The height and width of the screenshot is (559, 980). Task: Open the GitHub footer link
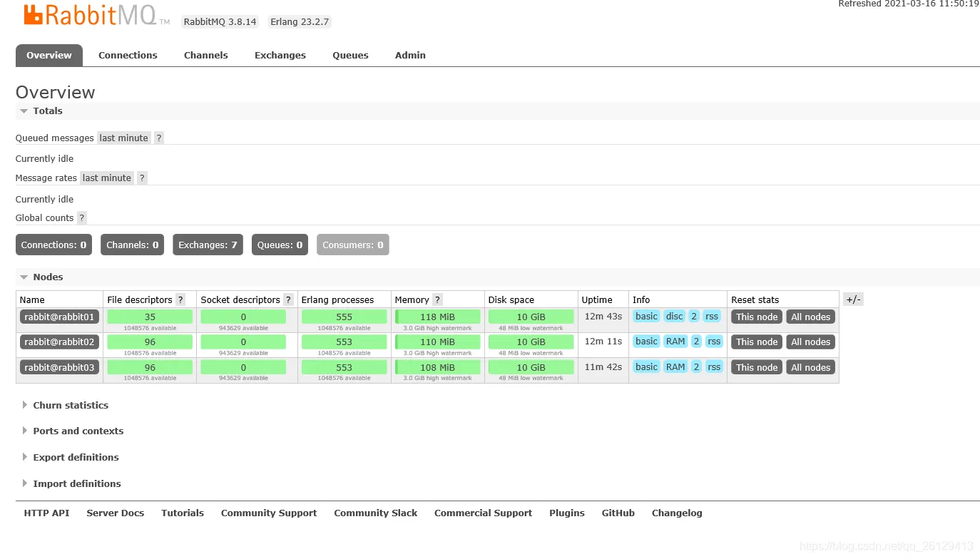tap(618, 513)
